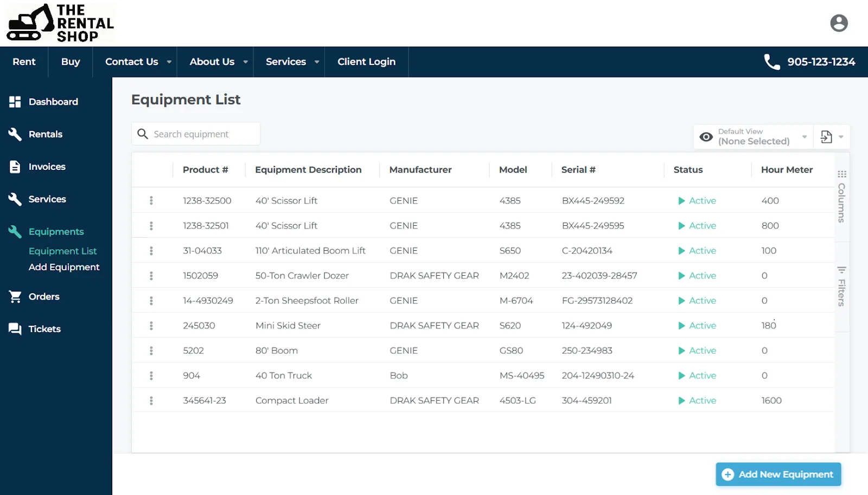Click the phone icon in header

[771, 62]
